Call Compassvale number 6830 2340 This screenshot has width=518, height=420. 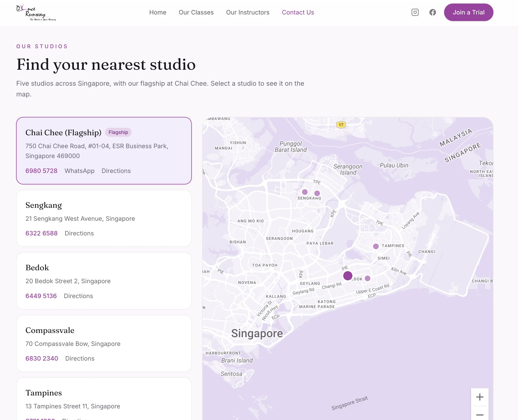[42, 358]
